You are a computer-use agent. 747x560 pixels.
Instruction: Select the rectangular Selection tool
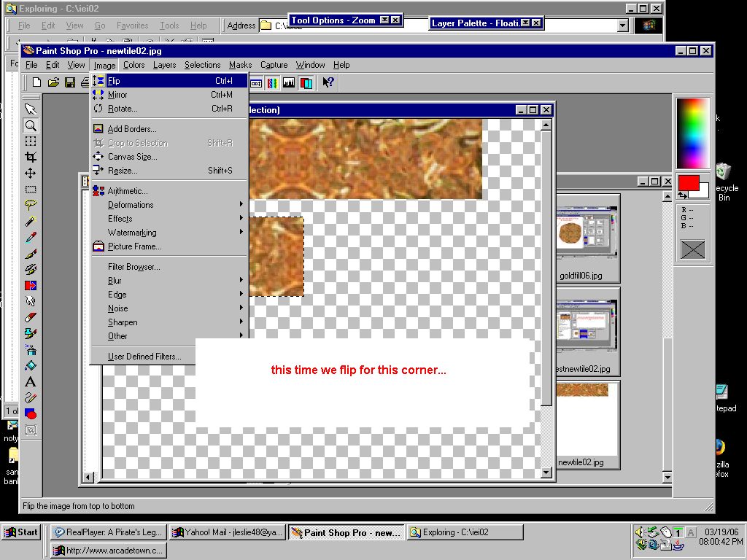pyautogui.click(x=31, y=189)
